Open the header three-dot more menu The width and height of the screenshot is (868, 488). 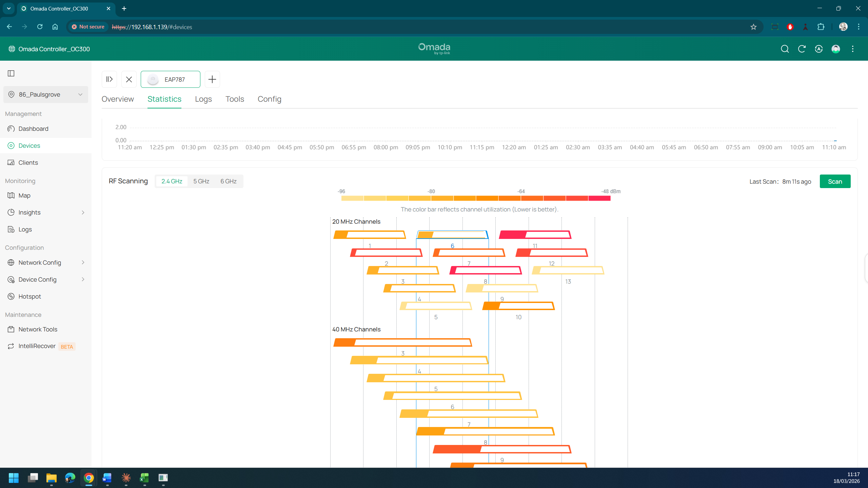(852, 49)
